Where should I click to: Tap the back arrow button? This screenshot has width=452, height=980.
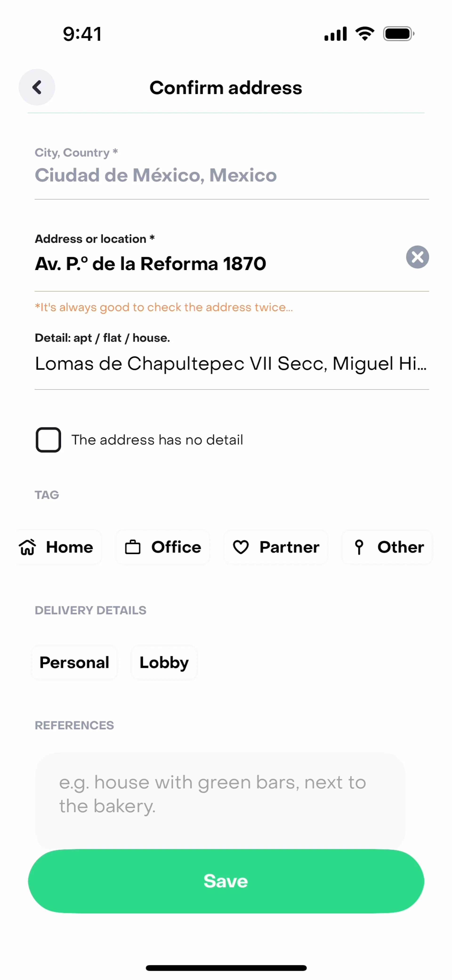click(x=37, y=87)
